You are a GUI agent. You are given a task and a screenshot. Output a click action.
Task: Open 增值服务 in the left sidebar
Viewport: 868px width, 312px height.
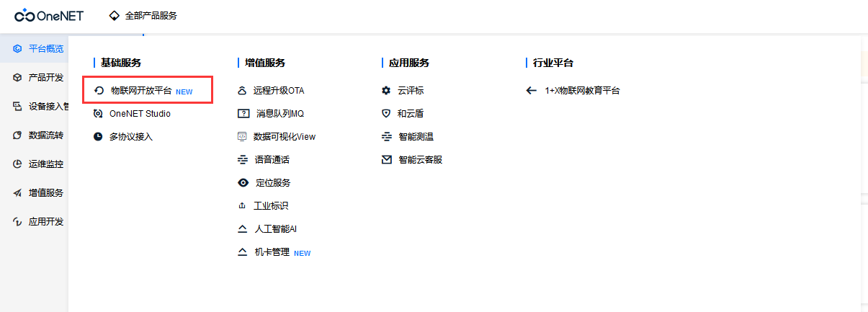(x=46, y=193)
